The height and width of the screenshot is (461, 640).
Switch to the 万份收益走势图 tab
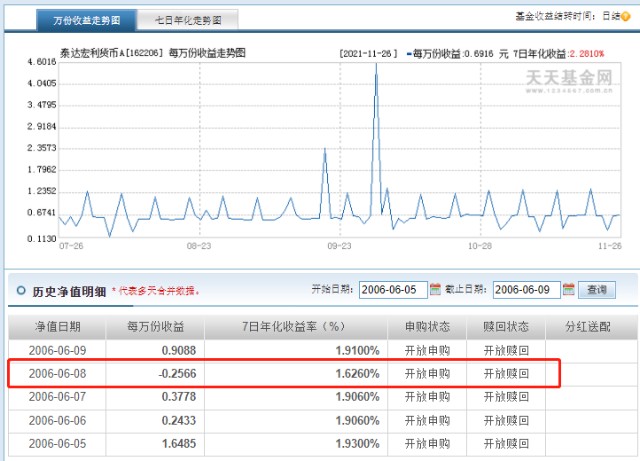(86, 20)
